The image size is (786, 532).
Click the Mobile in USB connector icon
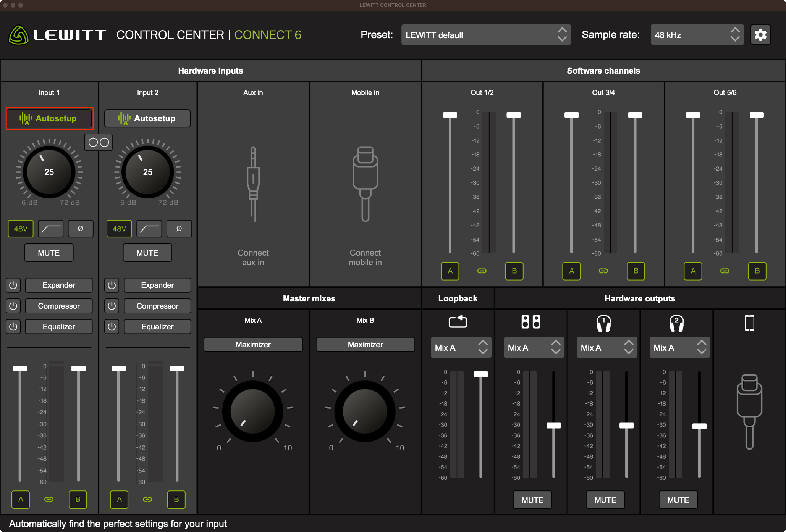[365, 184]
